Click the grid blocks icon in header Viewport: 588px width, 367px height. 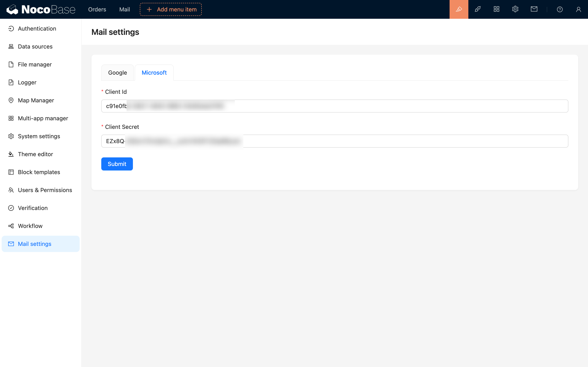(x=496, y=9)
